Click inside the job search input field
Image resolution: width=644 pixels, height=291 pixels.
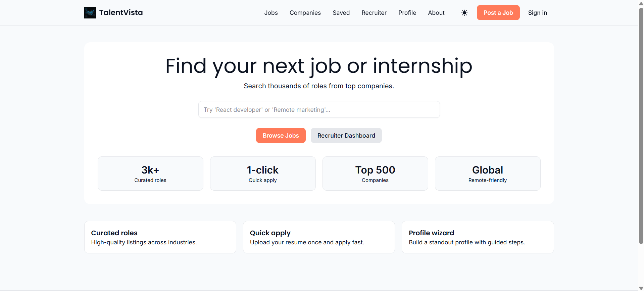[x=319, y=109]
